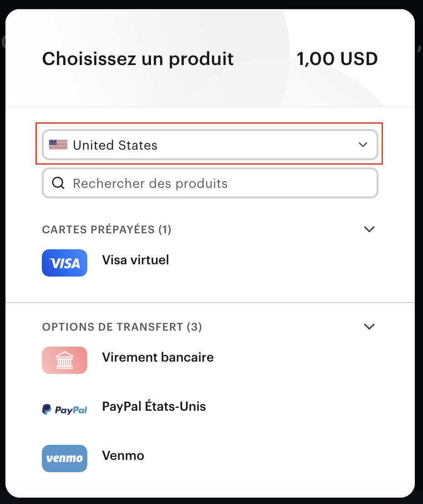Choose Virement bancaire transfer option
Image resolution: width=423 pixels, height=504 pixels.
point(158,358)
